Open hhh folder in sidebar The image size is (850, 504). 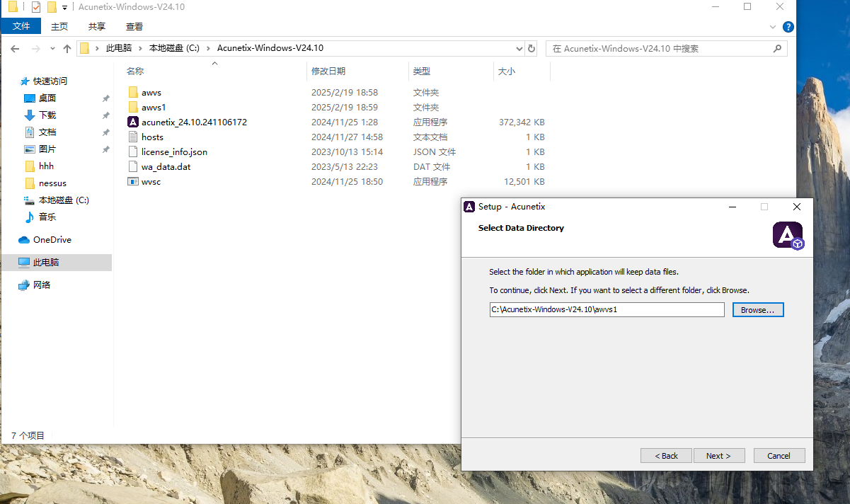tap(46, 166)
